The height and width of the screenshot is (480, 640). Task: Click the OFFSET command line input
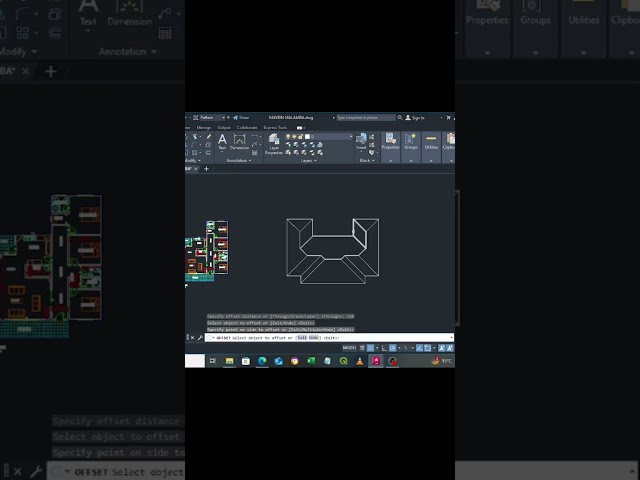pyautogui.click(x=329, y=338)
